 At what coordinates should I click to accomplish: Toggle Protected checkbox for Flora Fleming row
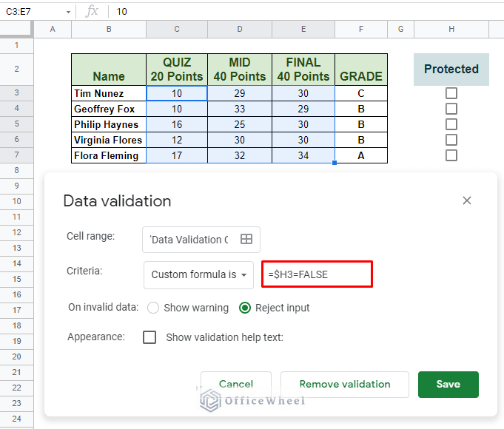[x=451, y=155]
